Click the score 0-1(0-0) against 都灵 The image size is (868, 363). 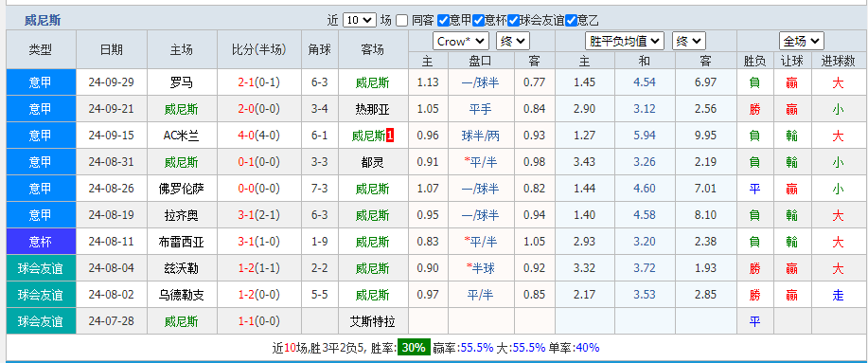click(259, 162)
